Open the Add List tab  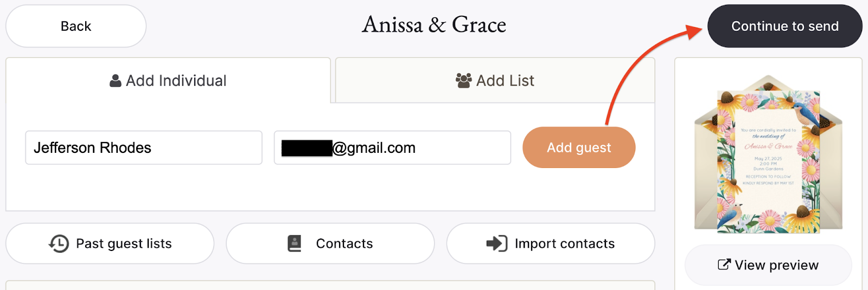tap(495, 80)
